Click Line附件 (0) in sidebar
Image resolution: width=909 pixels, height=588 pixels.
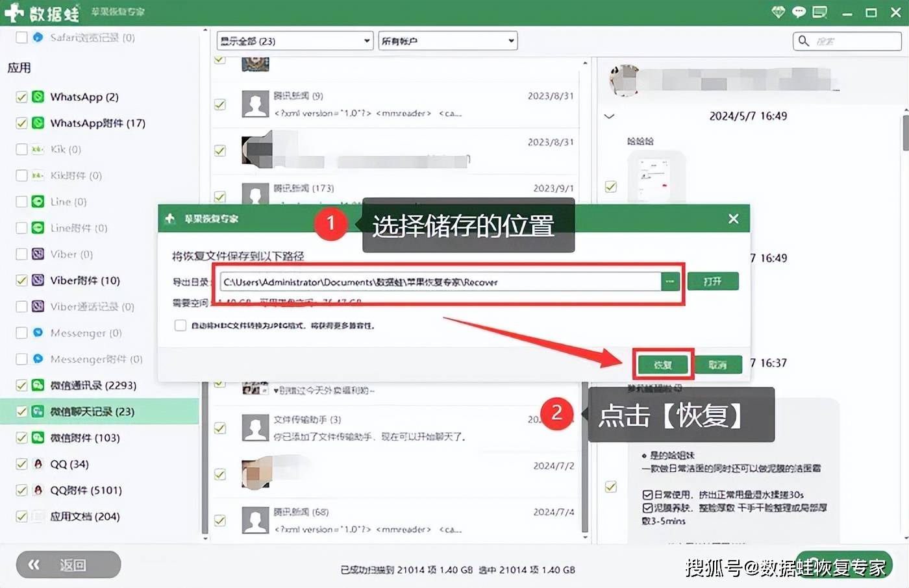79,228
